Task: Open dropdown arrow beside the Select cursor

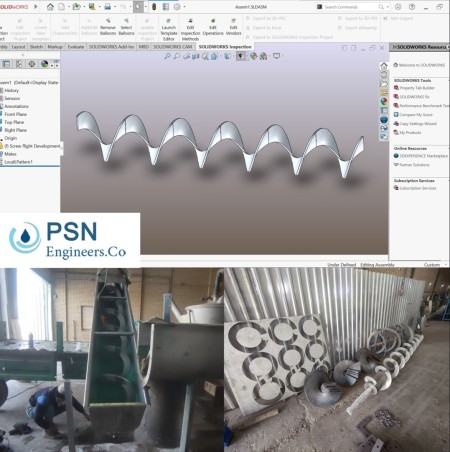Action: (145, 7)
